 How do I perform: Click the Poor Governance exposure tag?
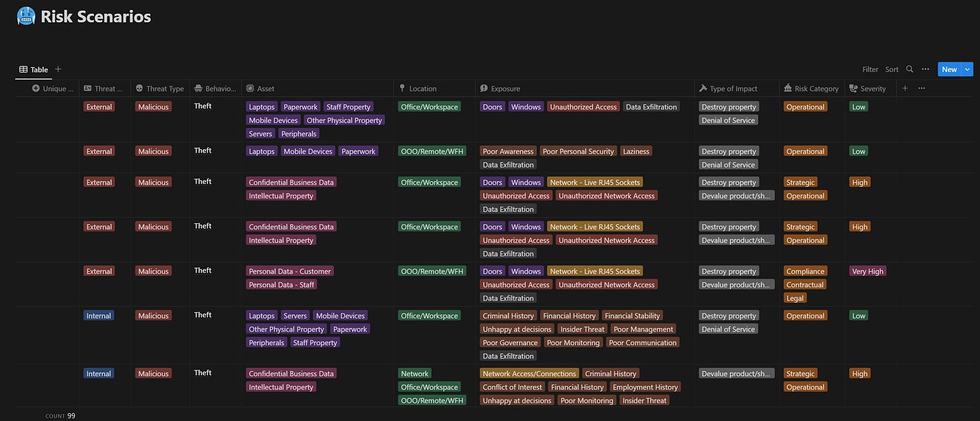(510, 342)
